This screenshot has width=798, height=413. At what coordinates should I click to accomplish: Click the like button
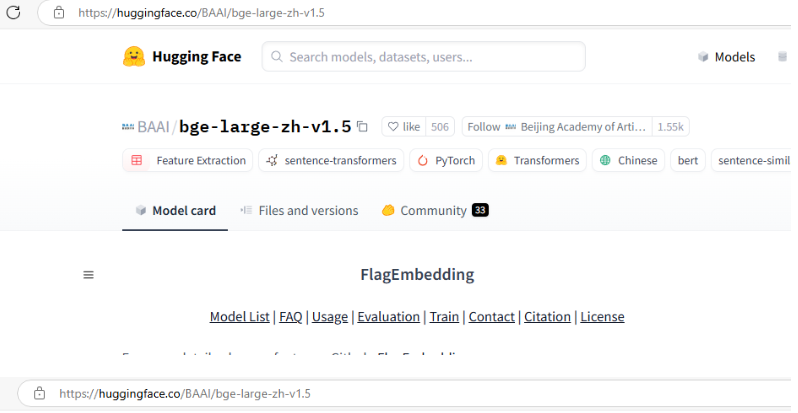point(404,127)
